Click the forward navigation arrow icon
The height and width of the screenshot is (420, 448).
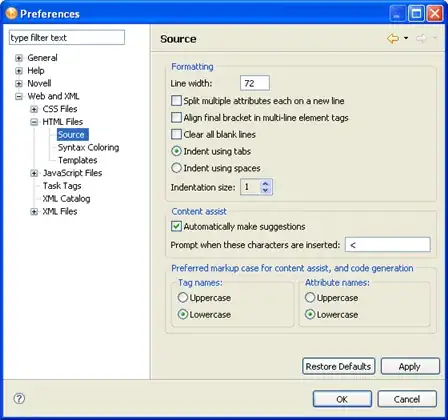[x=421, y=39]
